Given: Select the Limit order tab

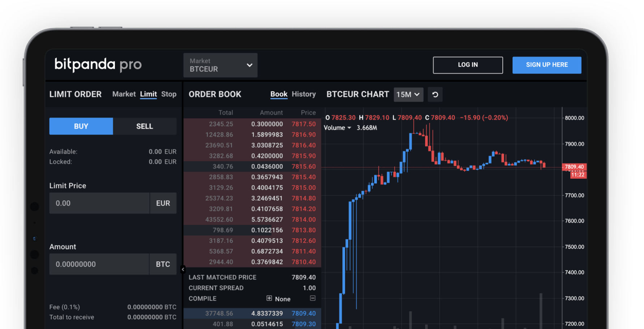Looking at the screenshot, I should tap(148, 94).
